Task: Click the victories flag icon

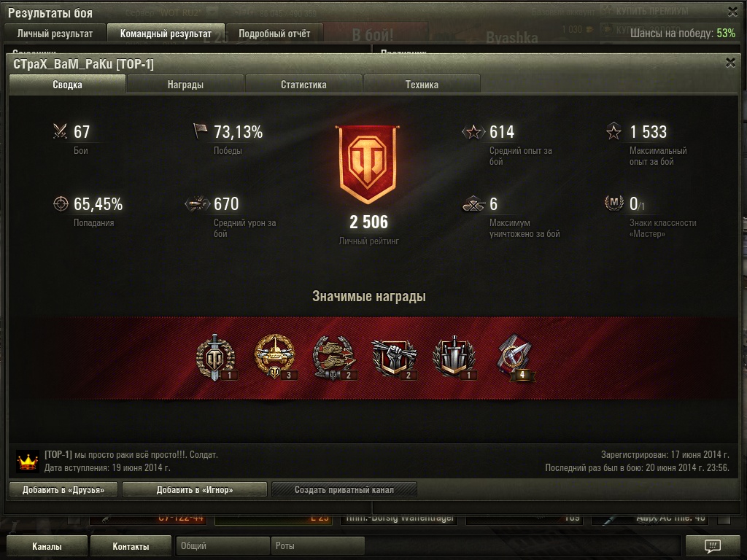Action: [200, 131]
